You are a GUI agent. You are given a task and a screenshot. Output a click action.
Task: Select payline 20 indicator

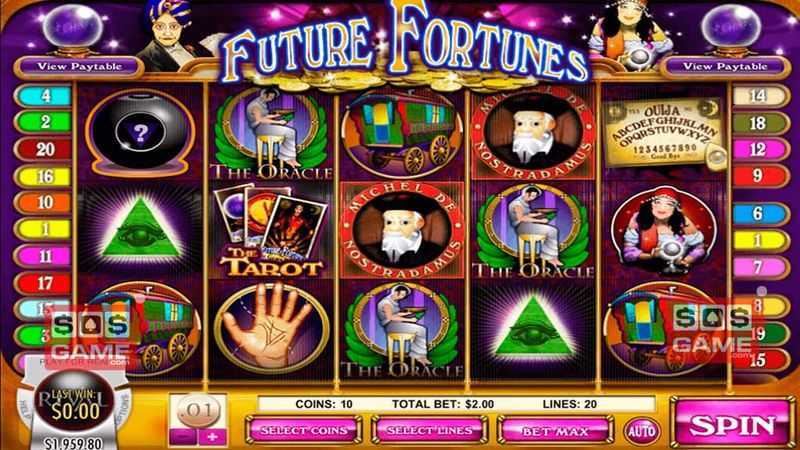[44, 149]
